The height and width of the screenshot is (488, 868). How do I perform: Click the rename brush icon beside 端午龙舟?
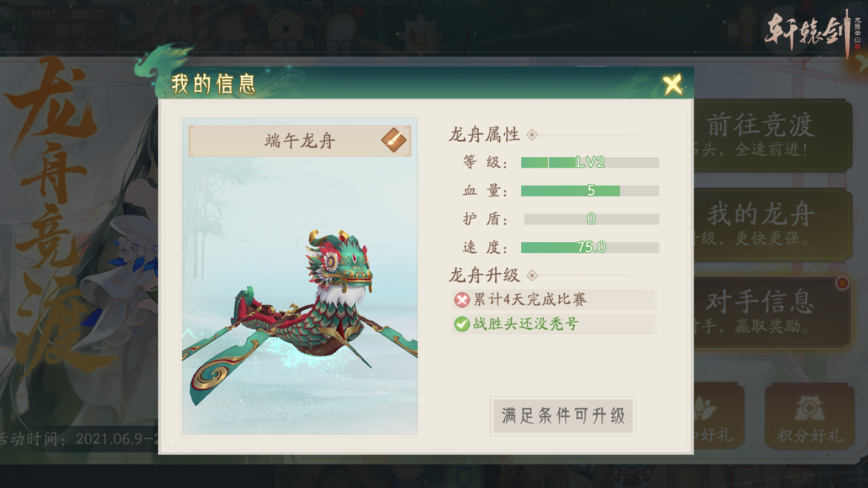(x=394, y=140)
